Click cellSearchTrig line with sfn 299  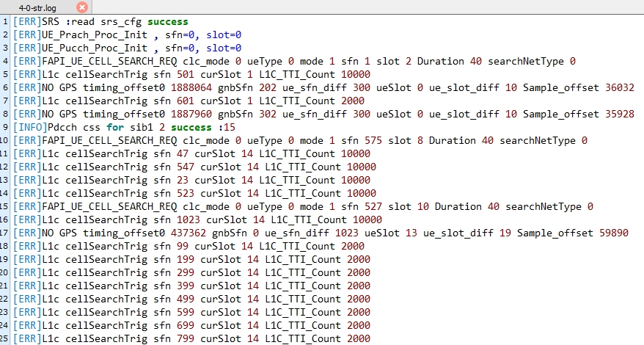(191, 272)
